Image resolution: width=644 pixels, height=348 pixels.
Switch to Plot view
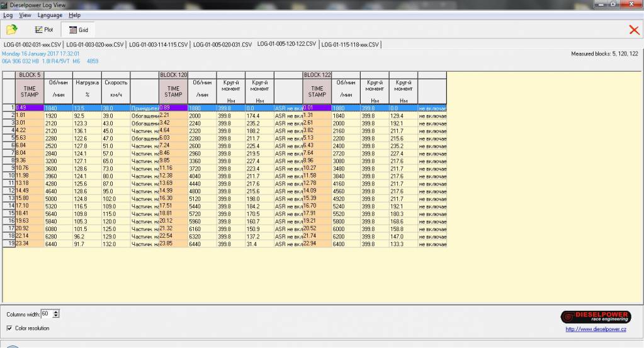pos(44,30)
